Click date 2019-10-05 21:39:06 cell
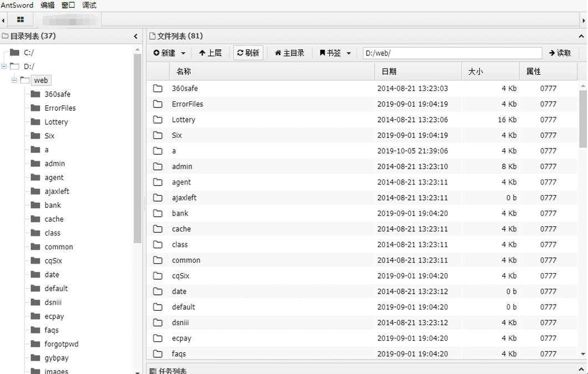This screenshot has width=588, height=374. click(x=413, y=151)
